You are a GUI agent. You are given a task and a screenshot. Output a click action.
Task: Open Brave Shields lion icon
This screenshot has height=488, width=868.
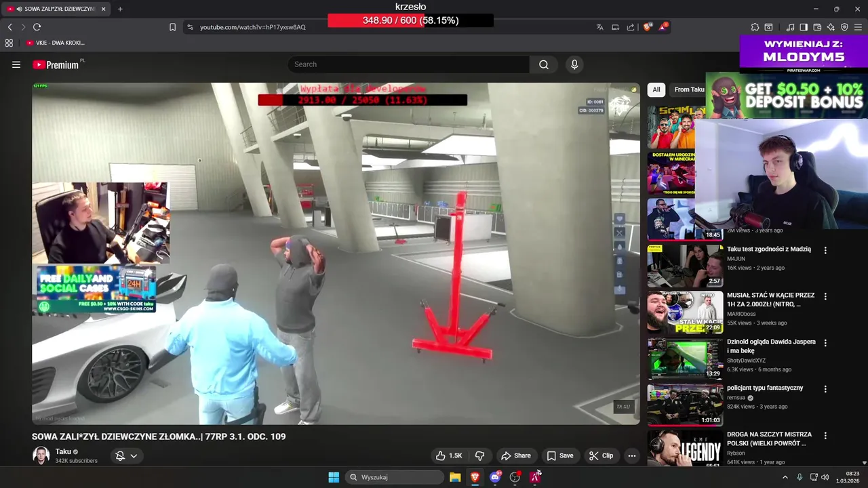click(x=648, y=27)
